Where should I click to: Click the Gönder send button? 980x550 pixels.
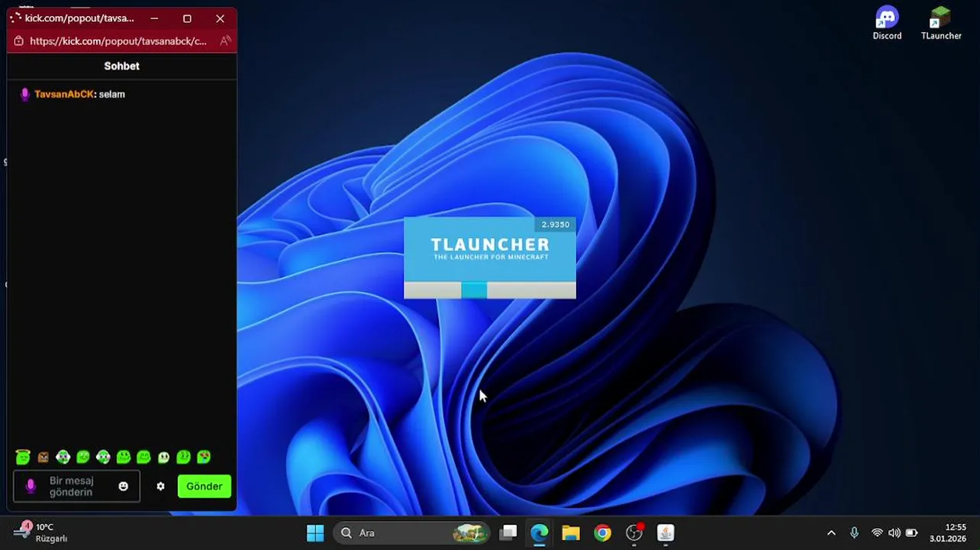[205, 487]
